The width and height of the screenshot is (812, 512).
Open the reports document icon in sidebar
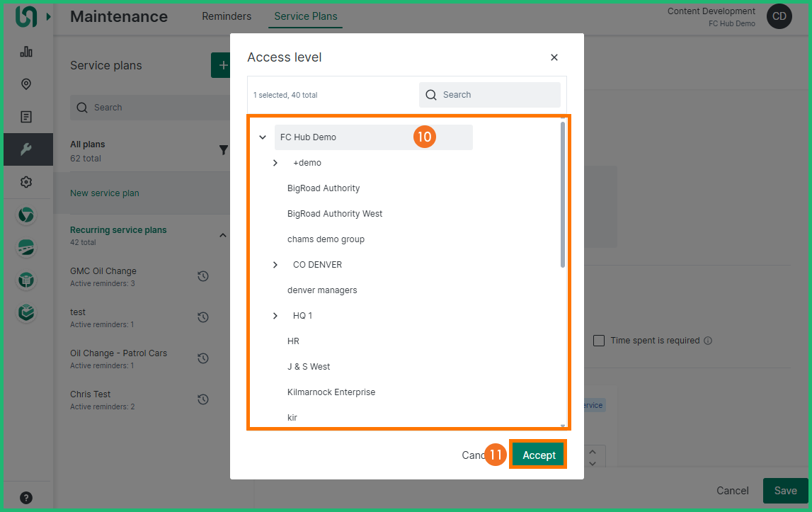tap(26, 117)
